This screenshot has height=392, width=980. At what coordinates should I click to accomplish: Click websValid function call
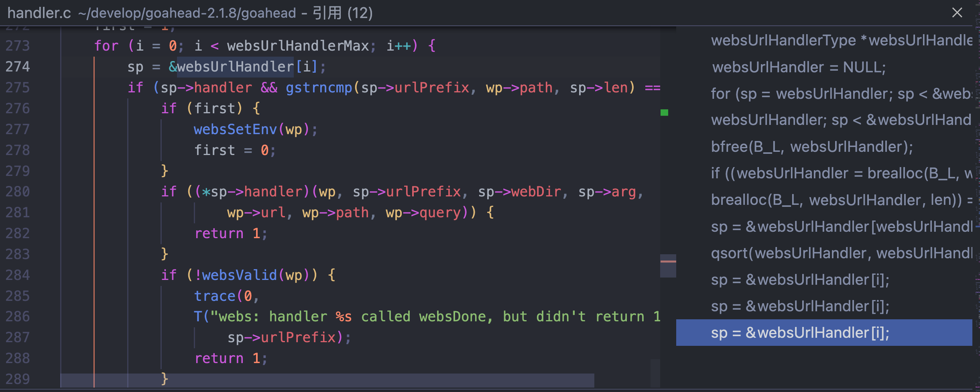240,275
